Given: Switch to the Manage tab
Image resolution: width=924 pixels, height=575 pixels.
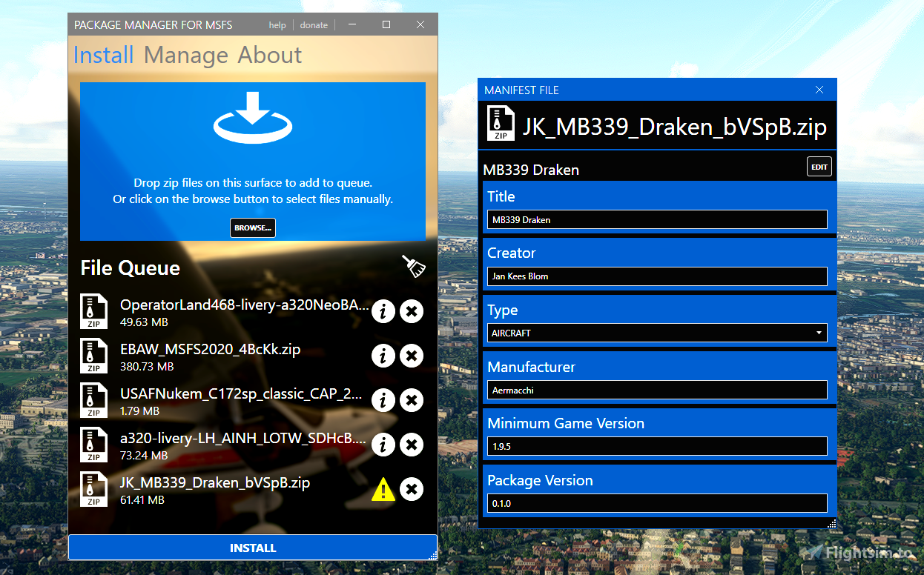Looking at the screenshot, I should (186, 55).
